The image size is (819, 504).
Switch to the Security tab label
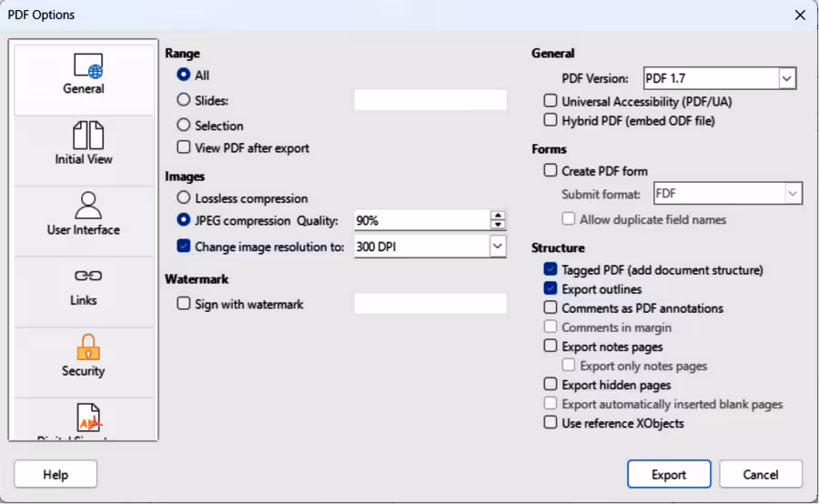coord(84,371)
